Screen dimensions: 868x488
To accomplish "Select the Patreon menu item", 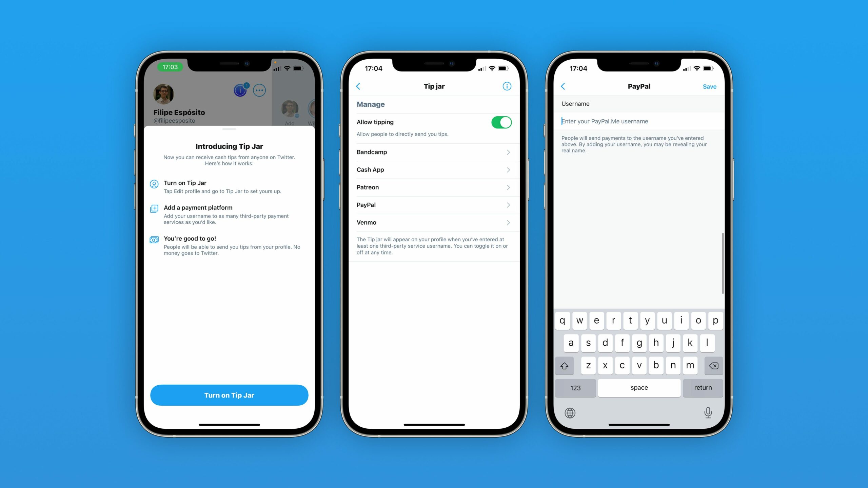I will tap(433, 187).
